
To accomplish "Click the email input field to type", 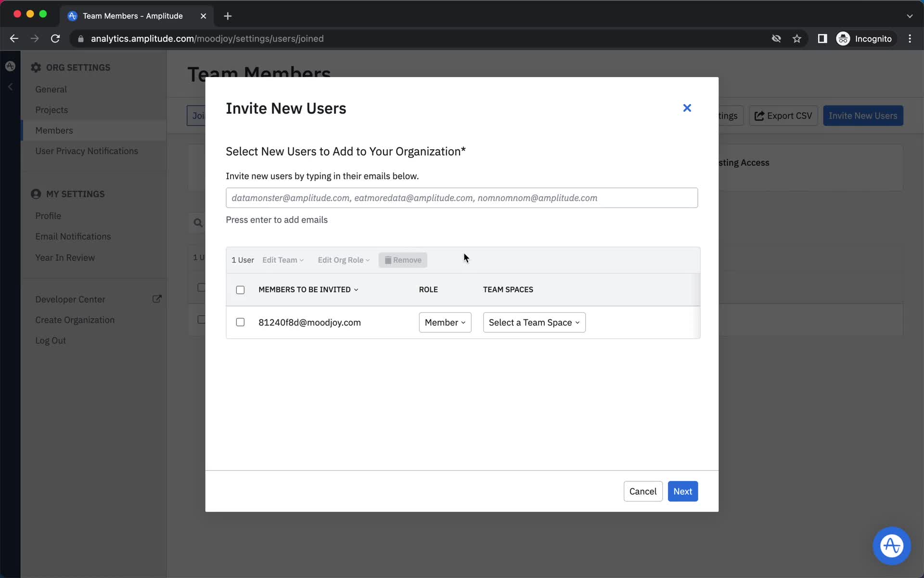I will (x=462, y=198).
